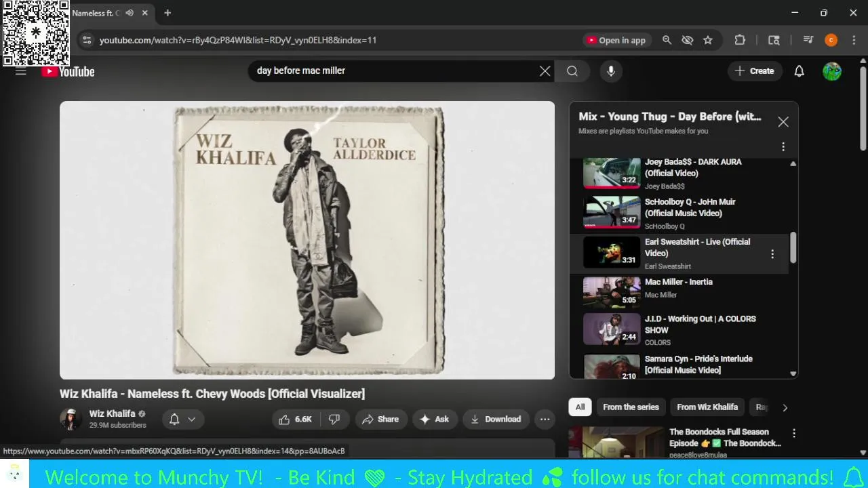This screenshot has width=868, height=488.
Task: Open the Wiz Khalifa channel name link
Action: (112, 413)
